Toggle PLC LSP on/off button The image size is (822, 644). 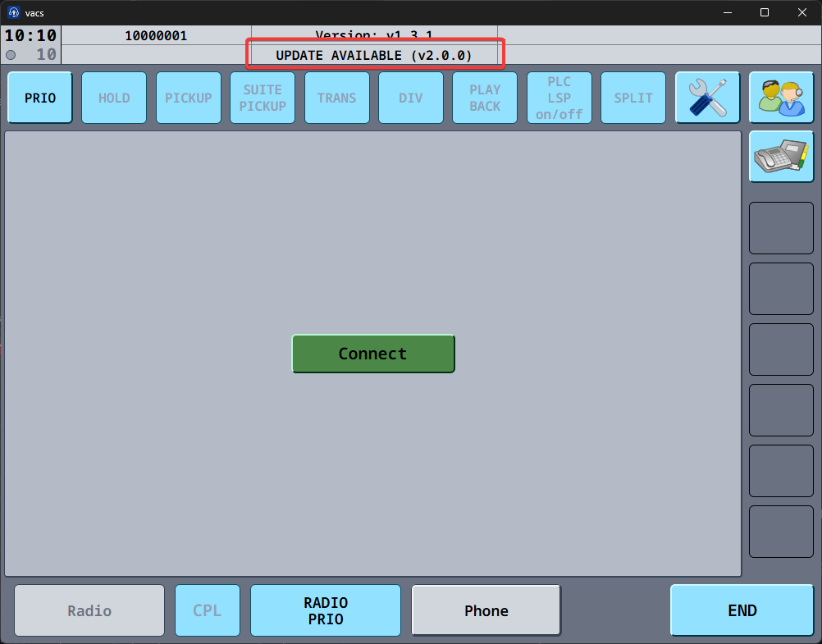559,98
